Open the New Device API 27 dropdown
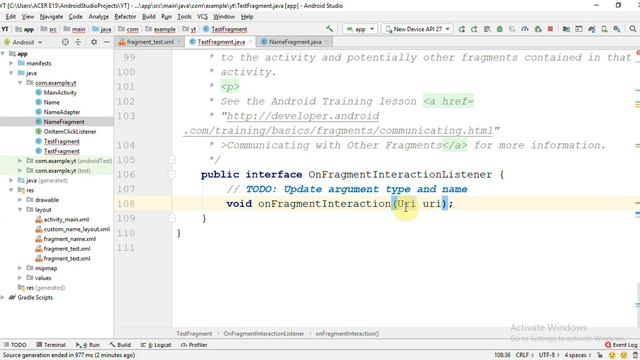Screen dimensions: 640x360 417,29
